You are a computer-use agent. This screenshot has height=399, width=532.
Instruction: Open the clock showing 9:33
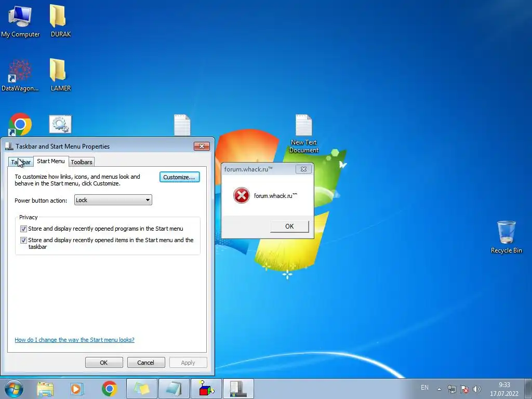[504, 389]
